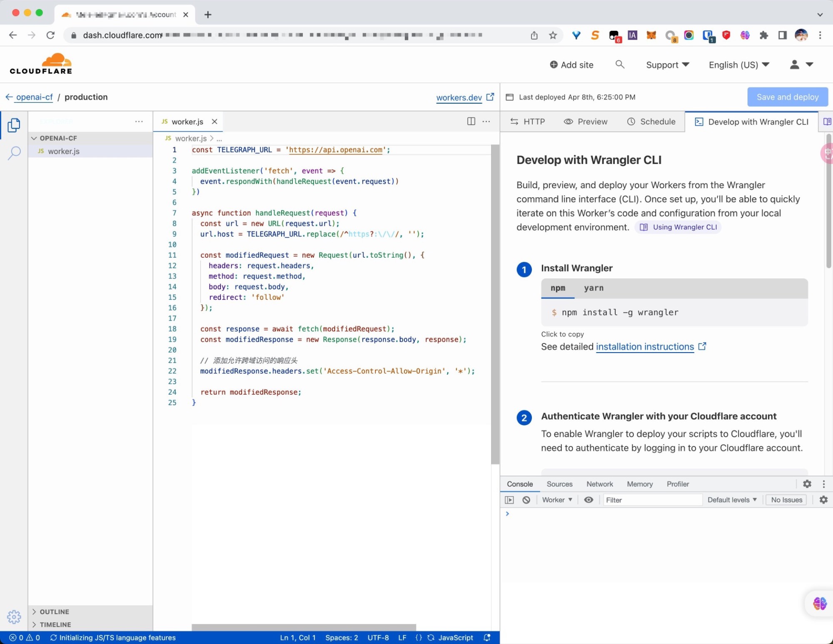The height and width of the screenshot is (644, 833).
Task: Open the Explorer files icon in sidebar
Action: (14, 125)
